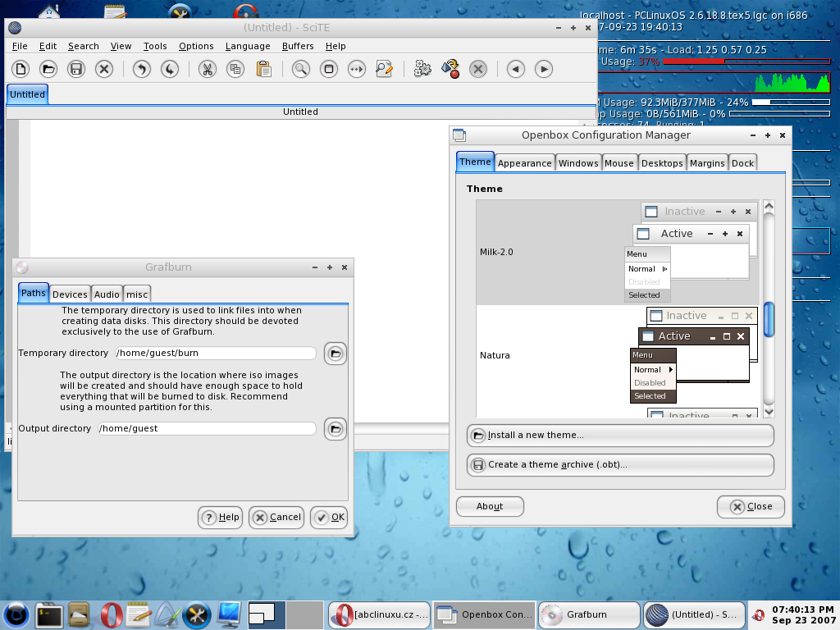Click the Save icon in SciTE toolbar
The width and height of the screenshot is (840, 630).
[76, 69]
